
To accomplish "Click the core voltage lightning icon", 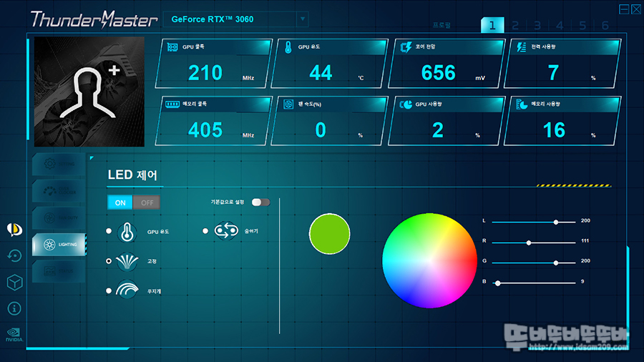I will coord(406,47).
